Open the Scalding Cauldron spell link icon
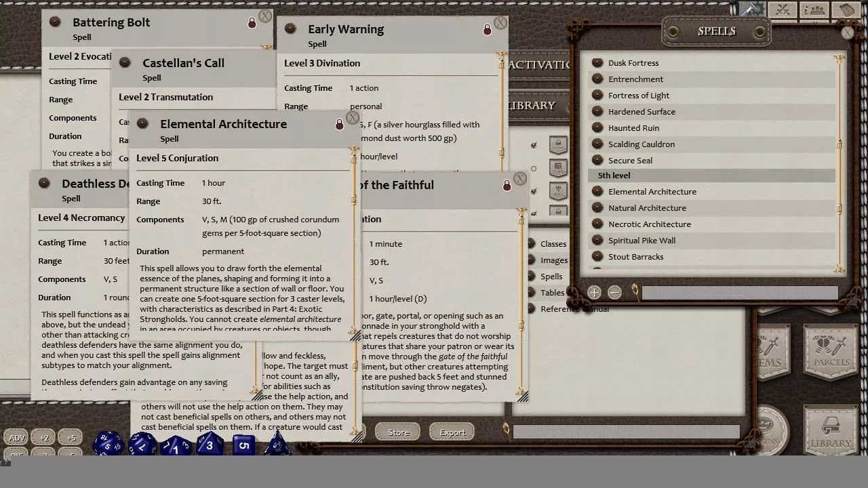 [x=597, y=144]
